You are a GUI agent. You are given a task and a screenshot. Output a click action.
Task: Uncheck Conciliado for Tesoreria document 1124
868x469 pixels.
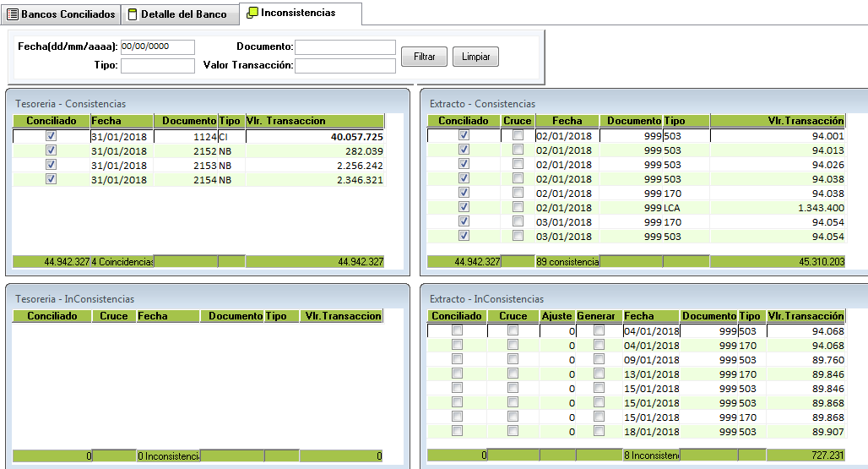(x=52, y=136)
